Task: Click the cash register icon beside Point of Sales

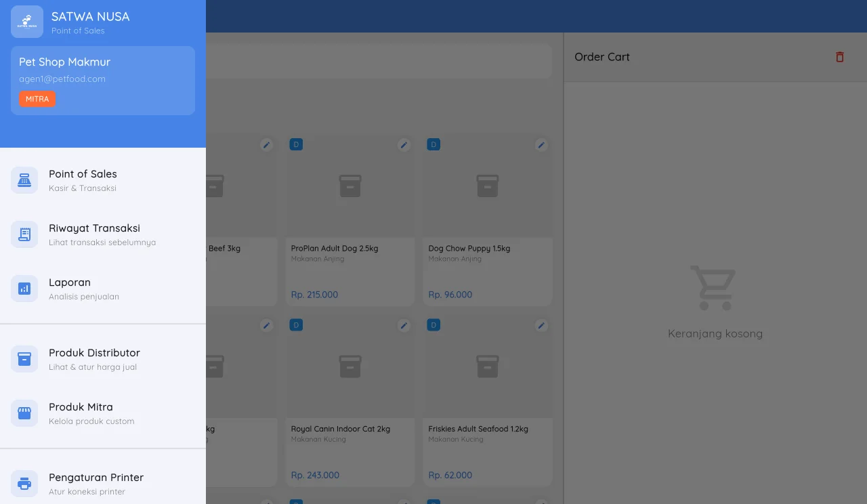Action: tap(24, 180)
